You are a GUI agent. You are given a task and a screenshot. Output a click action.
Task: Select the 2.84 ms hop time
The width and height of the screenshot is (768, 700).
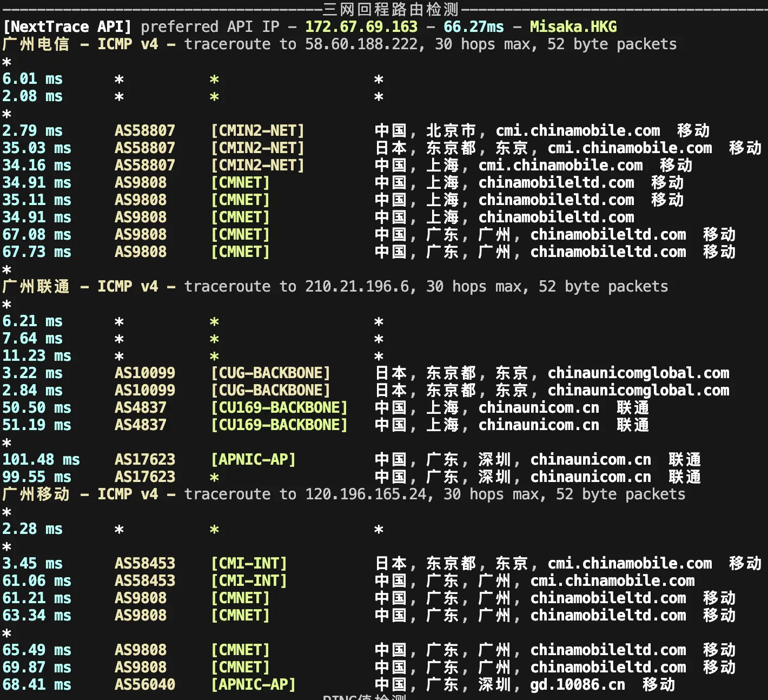click(32, 390)
